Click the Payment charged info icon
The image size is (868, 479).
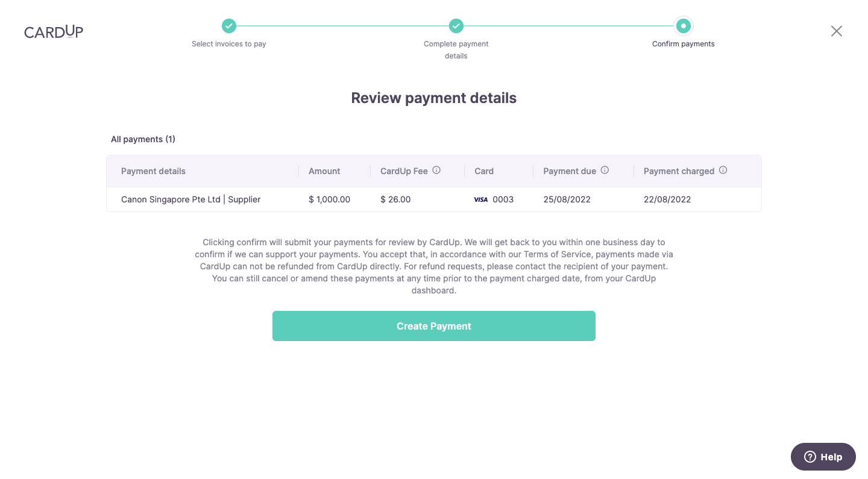coord(723,171)
